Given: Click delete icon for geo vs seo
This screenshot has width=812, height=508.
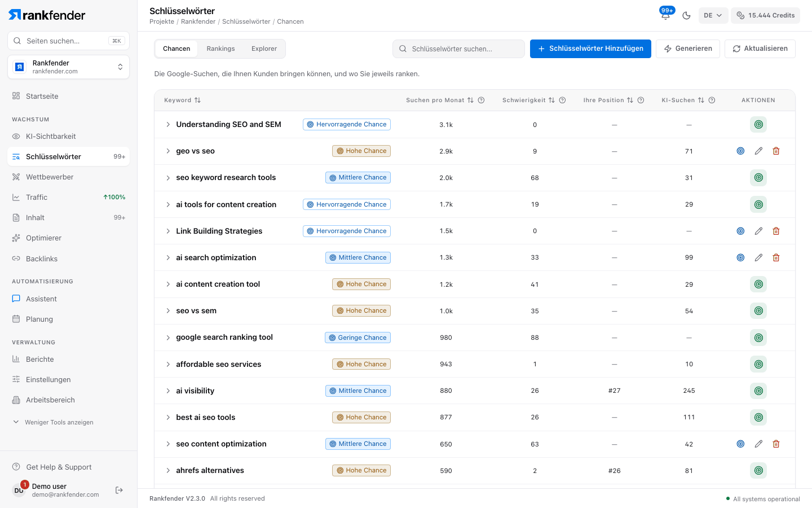Looking at the screenshot, I should coord(776,151).
